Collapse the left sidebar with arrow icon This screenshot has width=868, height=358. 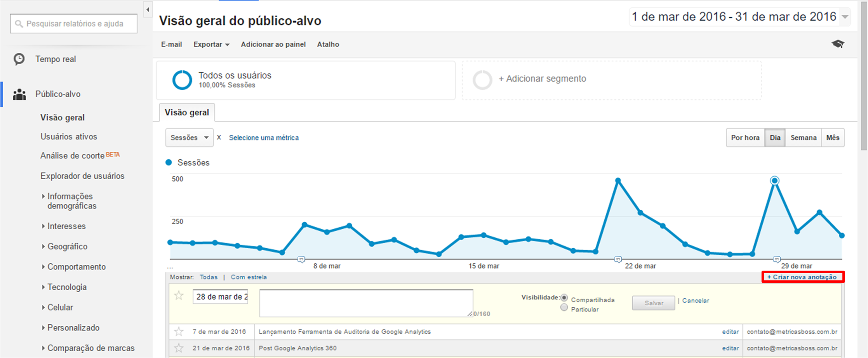pos(148,9)
